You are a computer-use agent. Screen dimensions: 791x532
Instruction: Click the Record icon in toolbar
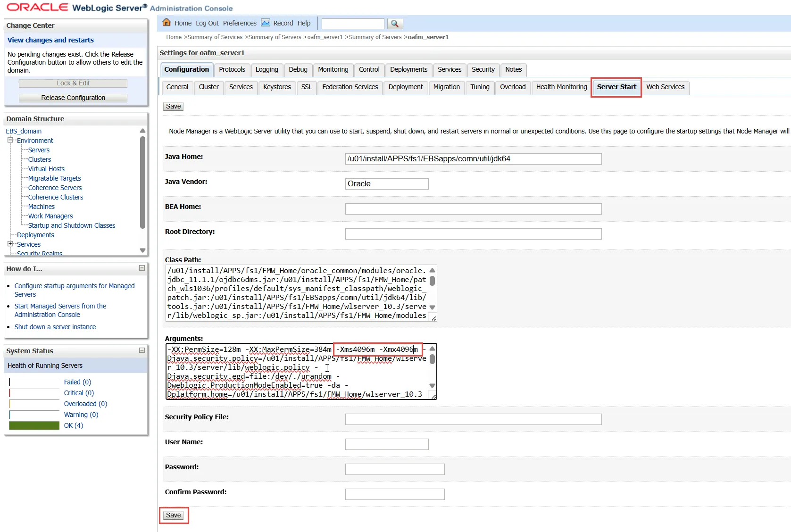point(266,23)
